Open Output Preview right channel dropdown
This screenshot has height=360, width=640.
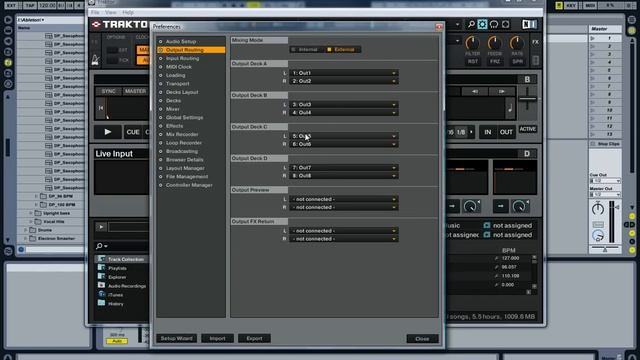[x=344, y=207]
